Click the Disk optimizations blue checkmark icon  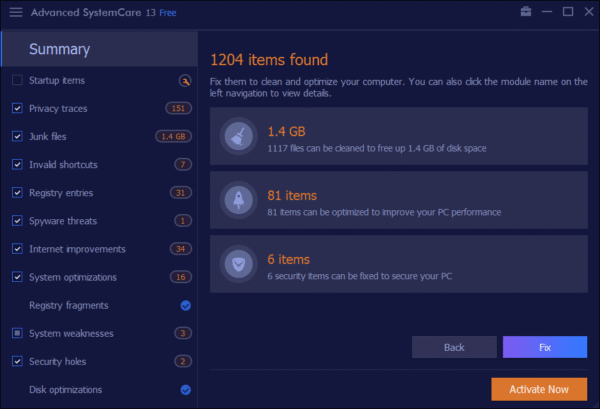(x=185, y=389)
